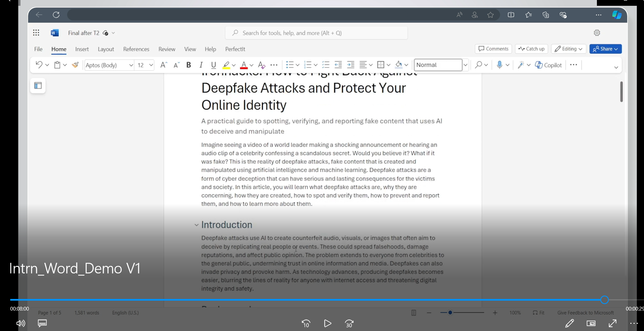The width and height of the screenshot is (644, 331).
Task: Click the Editor magic wand icon
Action: click(521, 65)
